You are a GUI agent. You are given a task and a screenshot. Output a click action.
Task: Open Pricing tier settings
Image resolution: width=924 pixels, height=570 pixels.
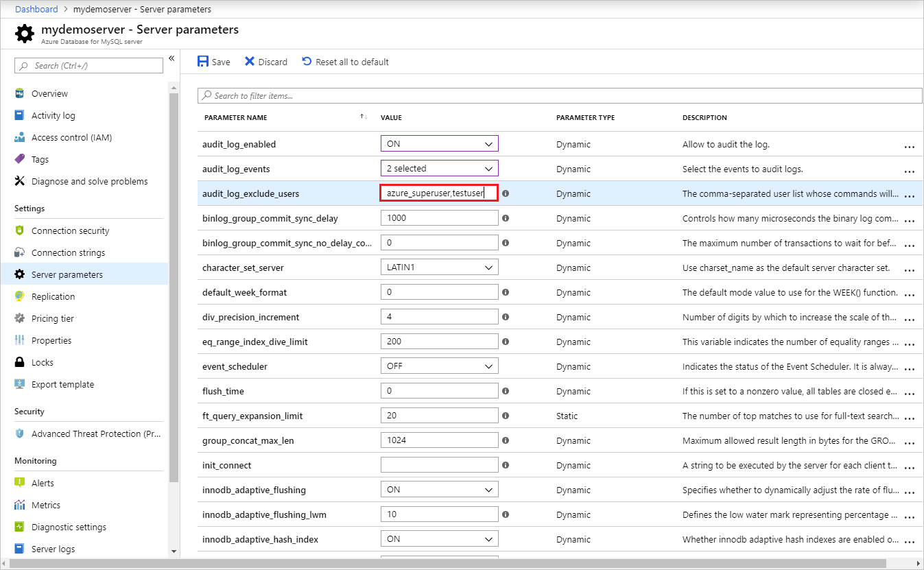(53, 318)
